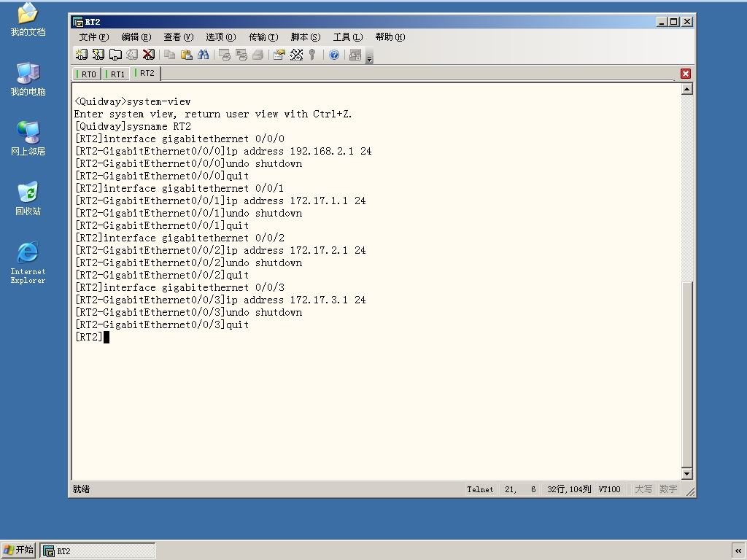Click the 我的电脑 desktop icon
This screenshot has height=560, width=747.
(28, 79)
